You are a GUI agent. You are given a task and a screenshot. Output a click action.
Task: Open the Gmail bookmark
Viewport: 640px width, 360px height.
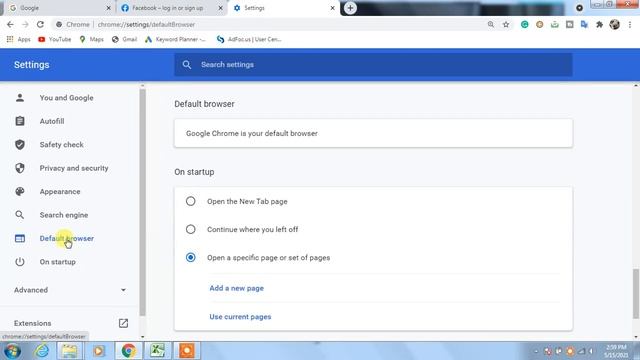pos(124,39)
